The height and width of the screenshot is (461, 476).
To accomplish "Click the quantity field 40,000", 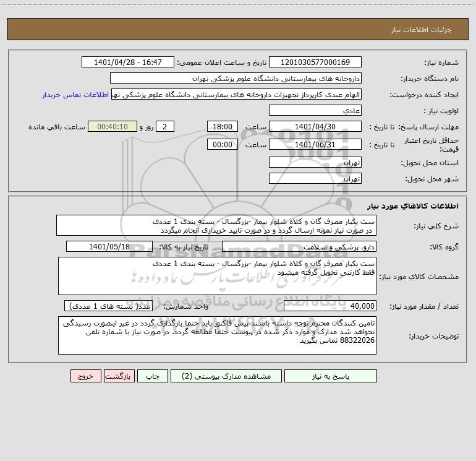I will tap(330, 306).
